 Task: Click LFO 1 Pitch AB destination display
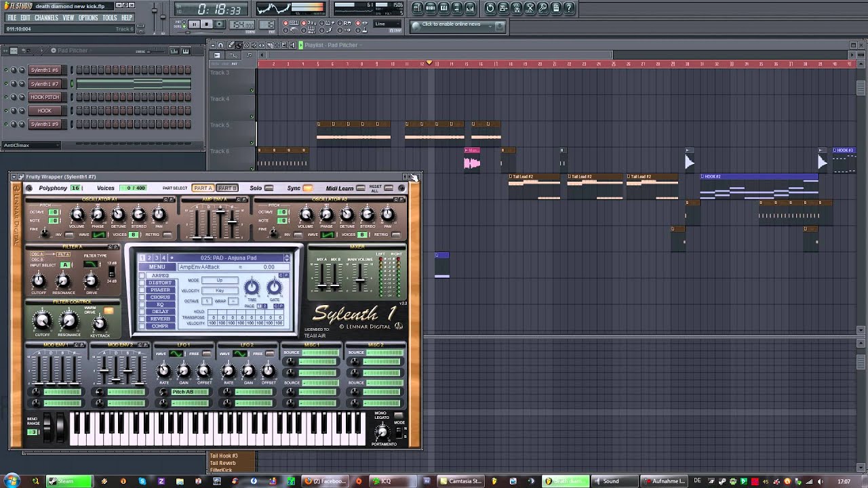(189, 392)
